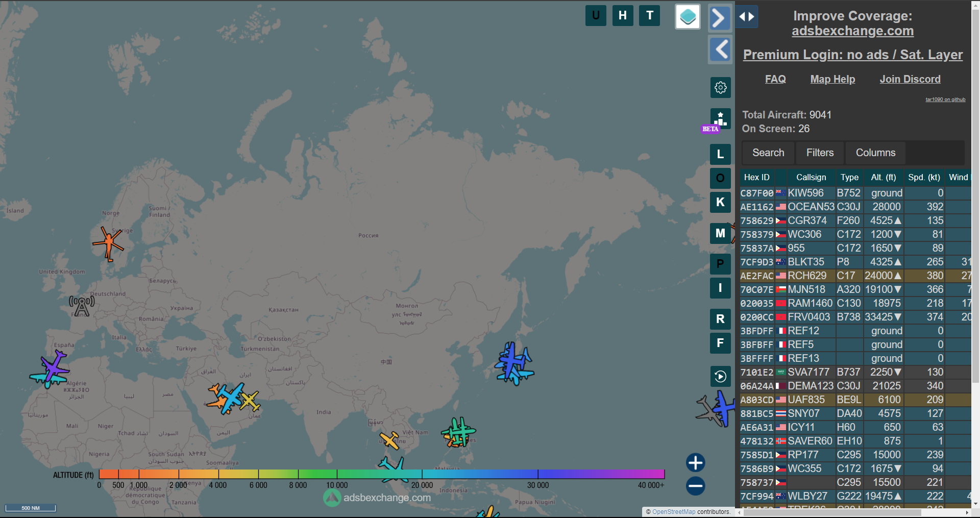Toggle the K map button
This screenshot has height=518, width=980.
[720, 202]
